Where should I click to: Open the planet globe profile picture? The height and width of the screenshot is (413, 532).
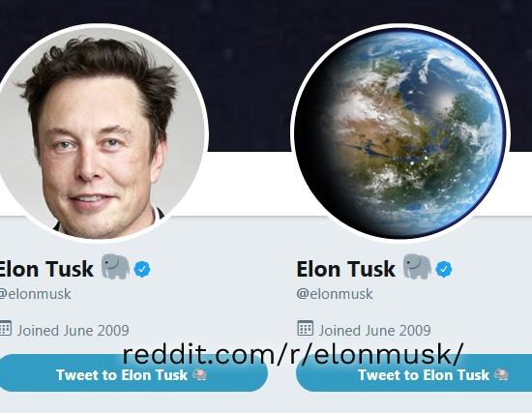tap(400, 133)
